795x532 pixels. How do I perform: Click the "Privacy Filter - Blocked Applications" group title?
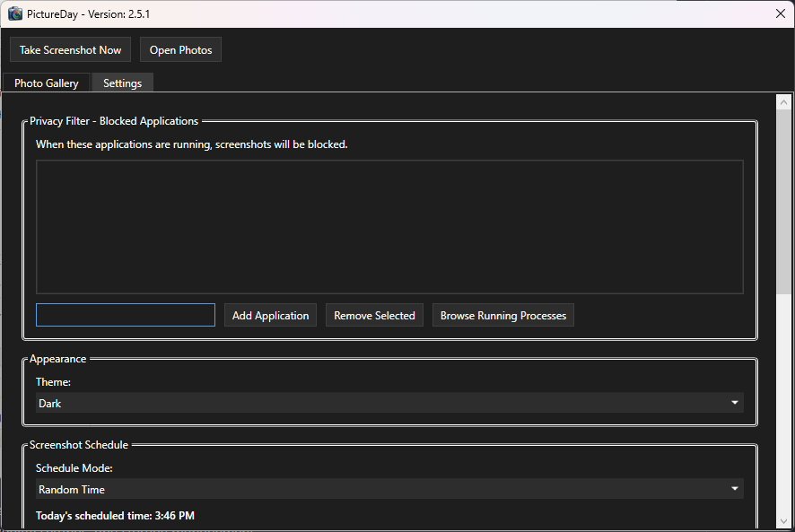tap(114, 121)
